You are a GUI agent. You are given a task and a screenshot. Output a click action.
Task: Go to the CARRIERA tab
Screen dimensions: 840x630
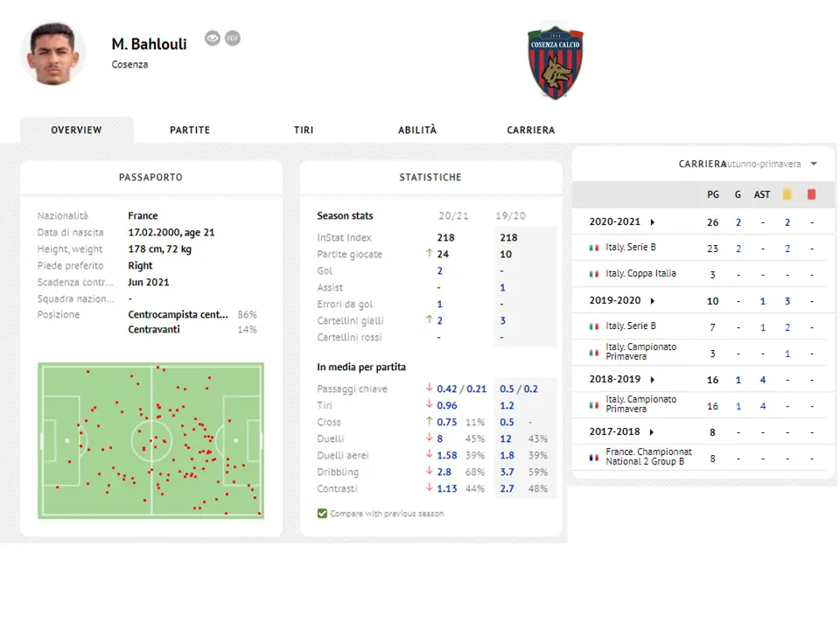coord(530,130)
